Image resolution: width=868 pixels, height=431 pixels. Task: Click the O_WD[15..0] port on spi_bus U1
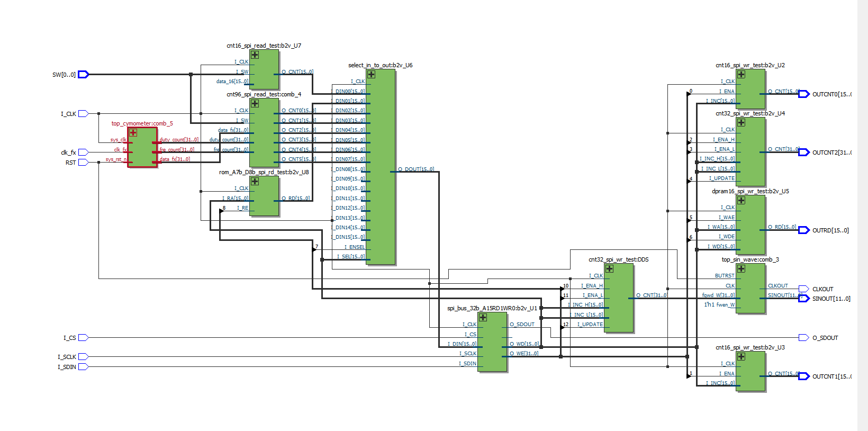click(524, 344)
